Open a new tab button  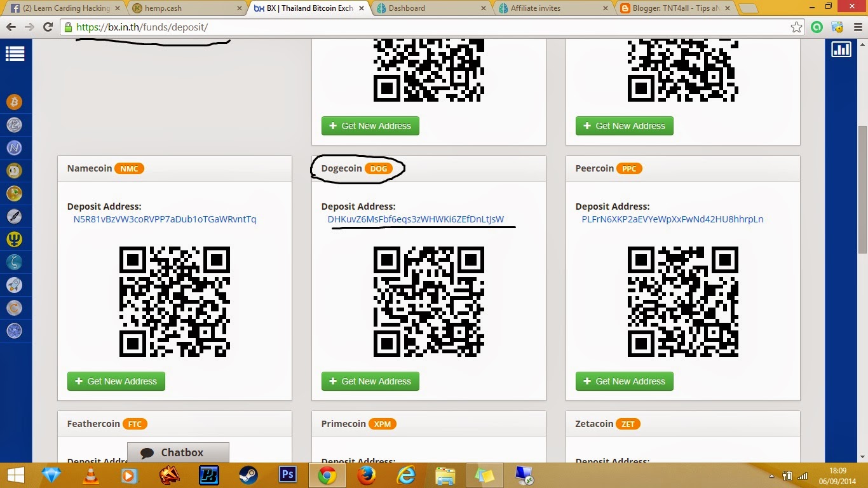tap(749, 9)
